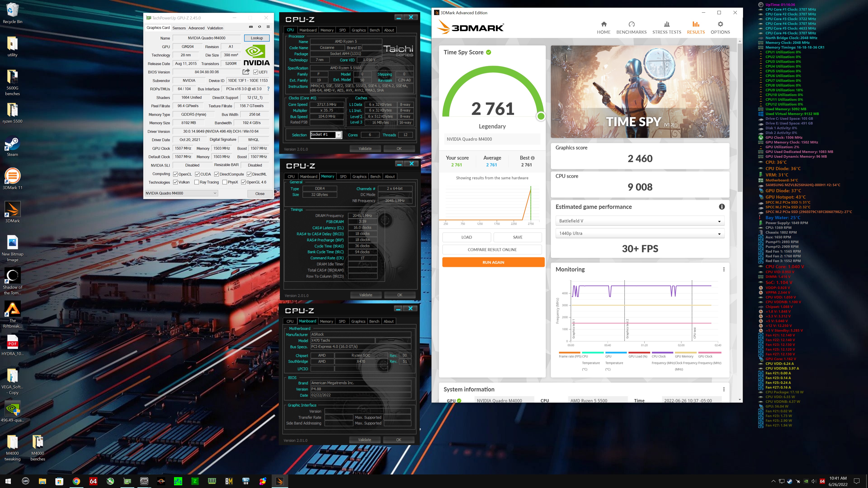Screen dimensions: 868x488
Task: Click RUN AGAIN in 3DMark
Action: [493, 262]
